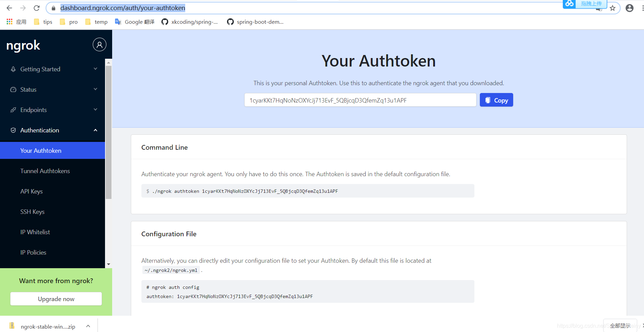Expand the Getting Started chevron
Image resolution: width=644 pixels, height=332 pixels.
(x=95, y=69)
